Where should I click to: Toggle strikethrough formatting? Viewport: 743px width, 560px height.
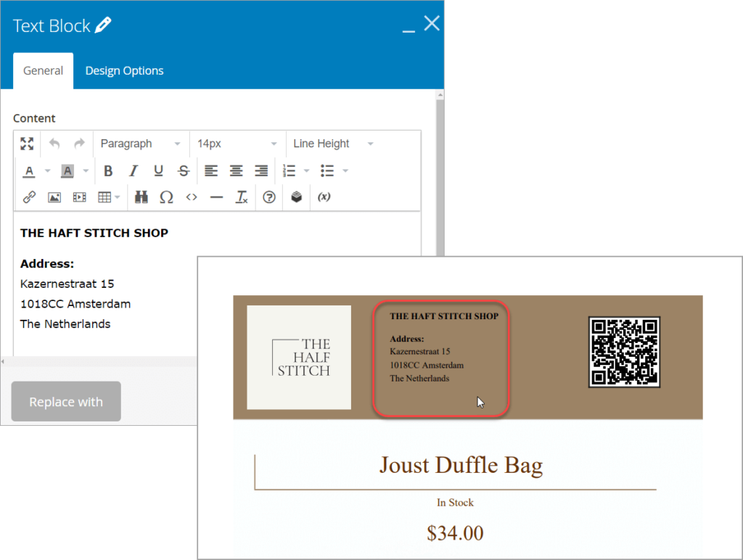(x=184, y=171)
